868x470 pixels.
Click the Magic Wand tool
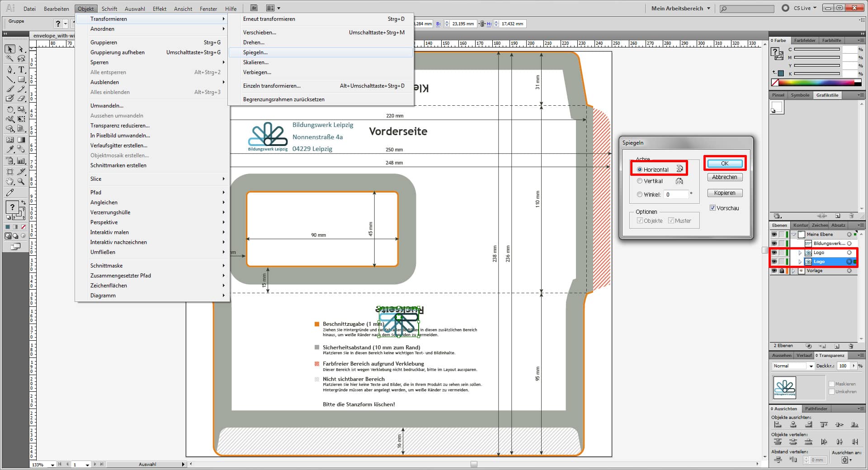(x=10, y=59)
